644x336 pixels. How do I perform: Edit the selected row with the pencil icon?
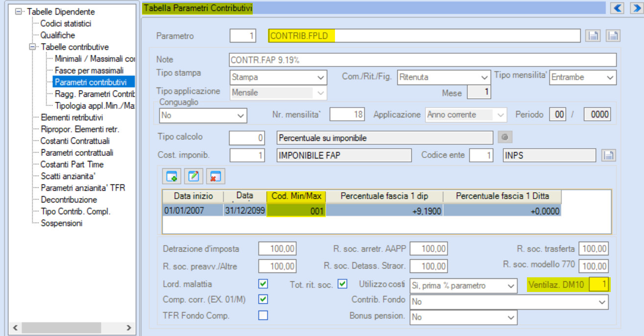tap(194, 177)
